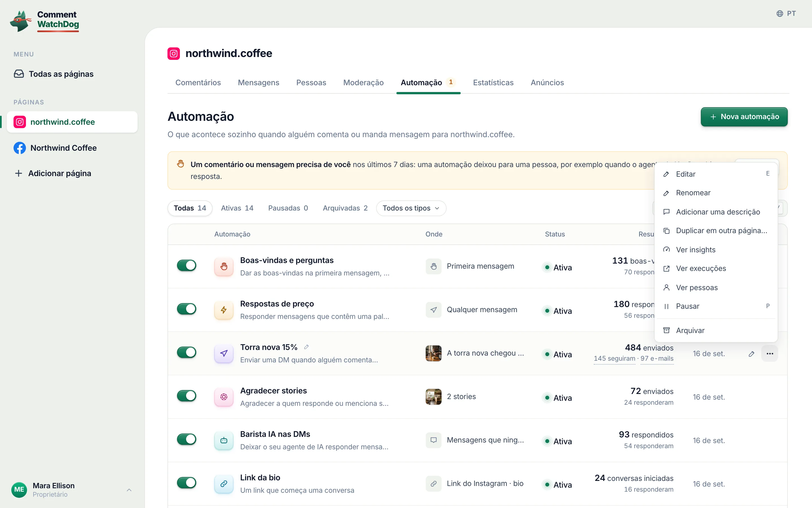The width and height of the screenshot is (812, 508).
Task: Open the A torra nova chegou post thumbnail
Action: point(434,353)
